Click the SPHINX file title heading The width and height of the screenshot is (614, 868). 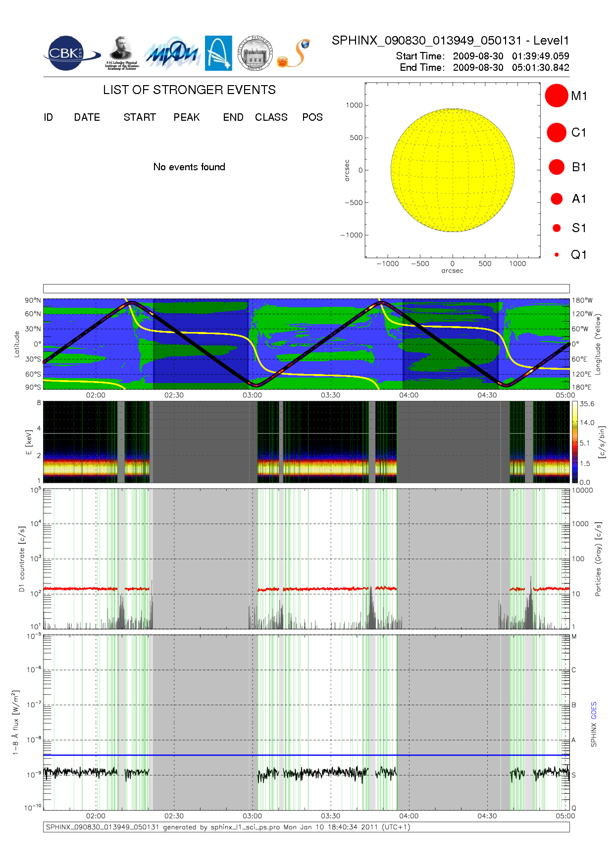450,41
